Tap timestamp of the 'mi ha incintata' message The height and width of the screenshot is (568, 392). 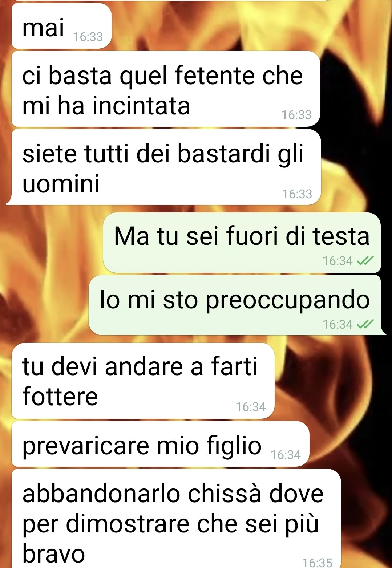pos(296,115)
